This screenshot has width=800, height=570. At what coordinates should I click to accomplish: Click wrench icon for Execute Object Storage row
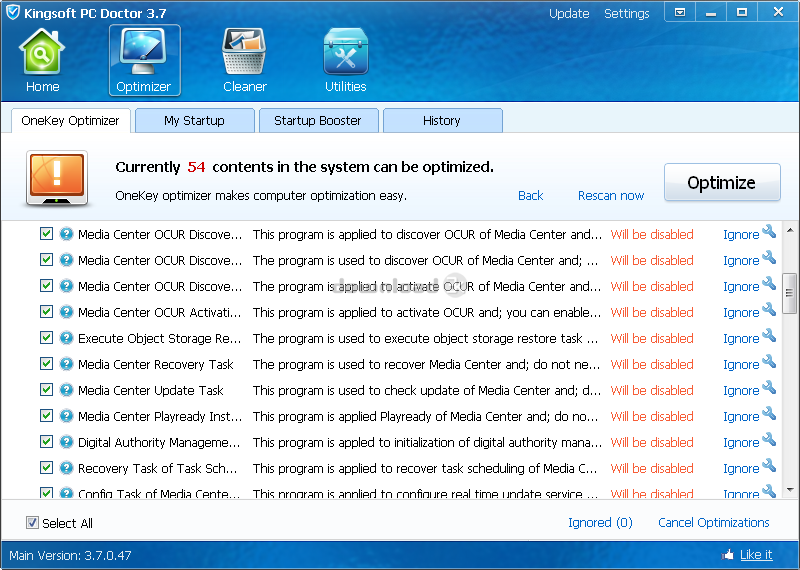769,336
